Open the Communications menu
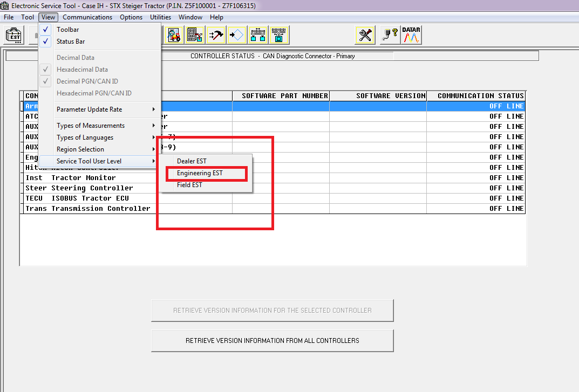This screenshot has width=579, height=392. click(87, 17)
